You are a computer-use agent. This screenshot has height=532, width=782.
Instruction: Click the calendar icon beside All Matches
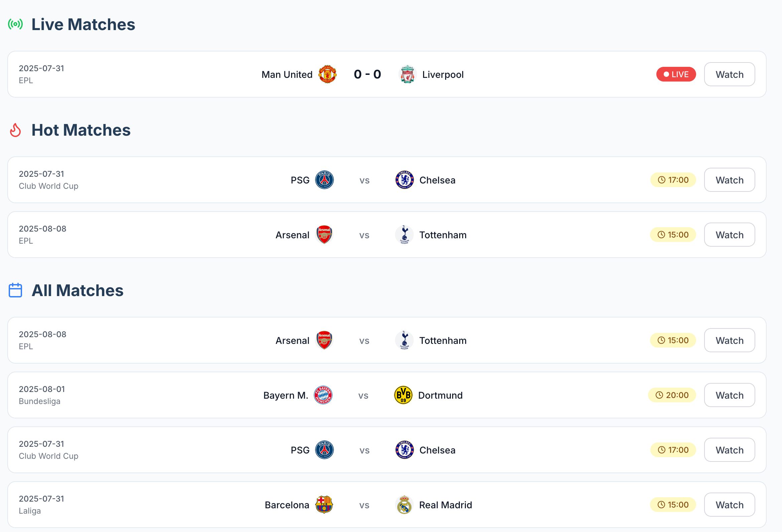15,290
